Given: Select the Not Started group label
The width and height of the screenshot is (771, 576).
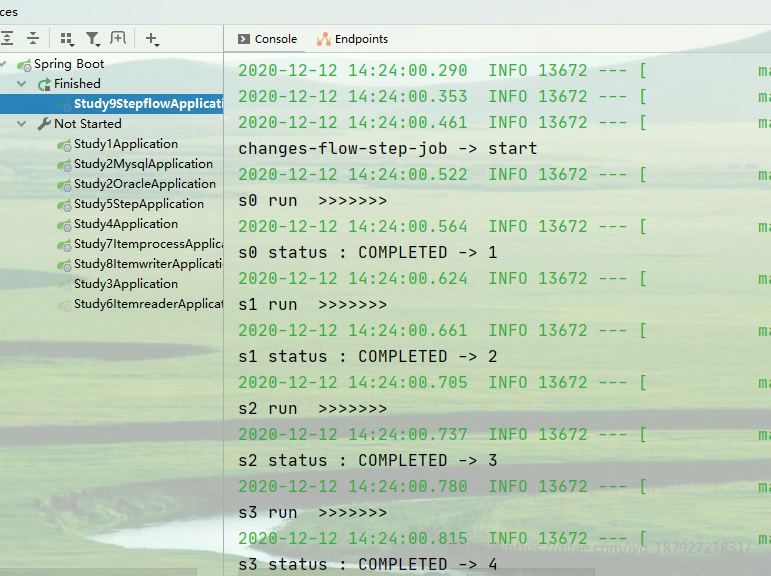Looking at the screenshot, I should [88, 123].
